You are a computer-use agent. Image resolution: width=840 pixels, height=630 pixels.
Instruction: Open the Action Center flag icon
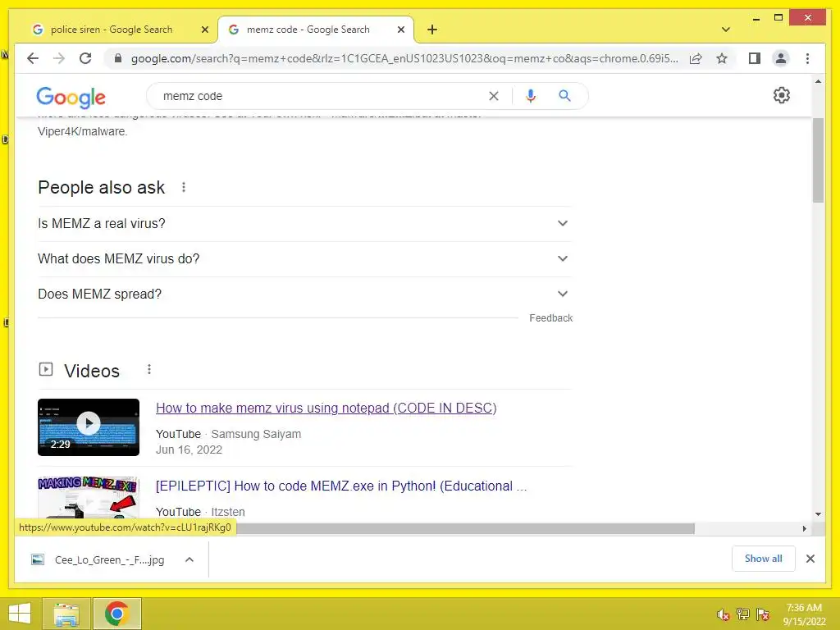(x=763, y=614)
